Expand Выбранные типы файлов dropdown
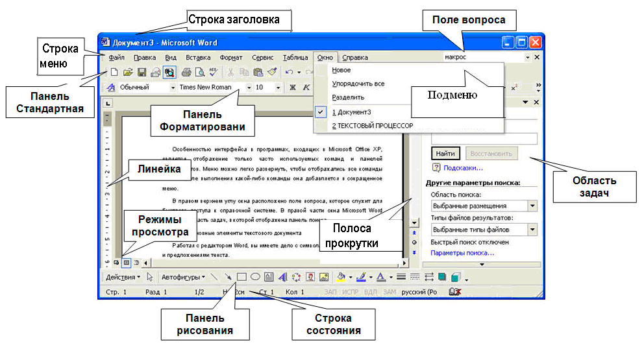 pos(532,230)
